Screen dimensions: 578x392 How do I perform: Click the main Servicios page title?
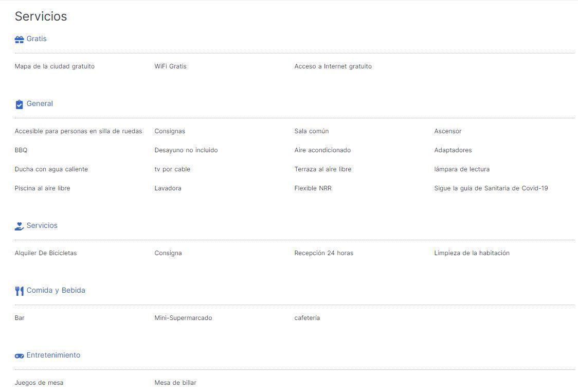pos(41,16)
